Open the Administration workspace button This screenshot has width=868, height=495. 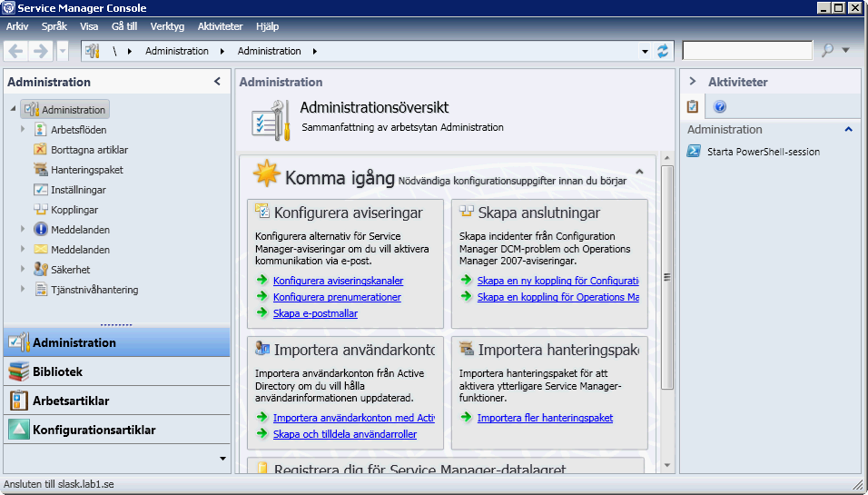point(117,342)
